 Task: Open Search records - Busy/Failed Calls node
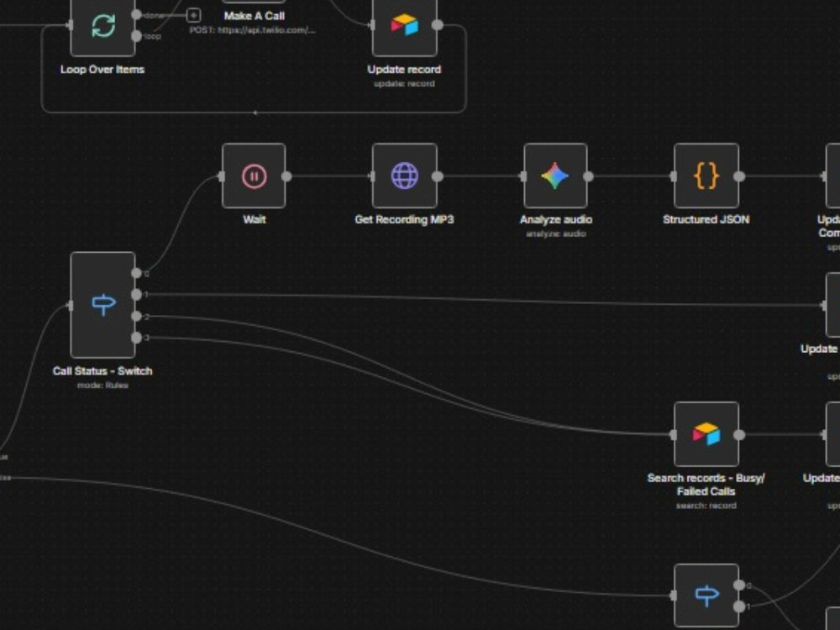click(x=706, y=434)
